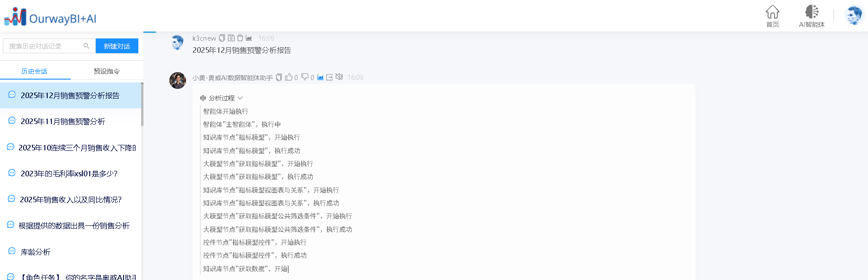Click the 新建对话 button
868x280 pixels.
(x=117, y=46)
